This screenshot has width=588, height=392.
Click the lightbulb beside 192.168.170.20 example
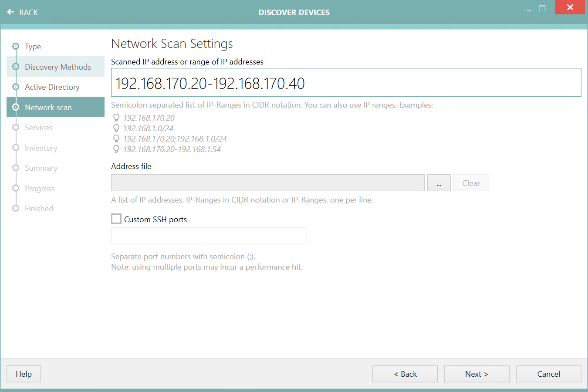[x=116, y=118]
